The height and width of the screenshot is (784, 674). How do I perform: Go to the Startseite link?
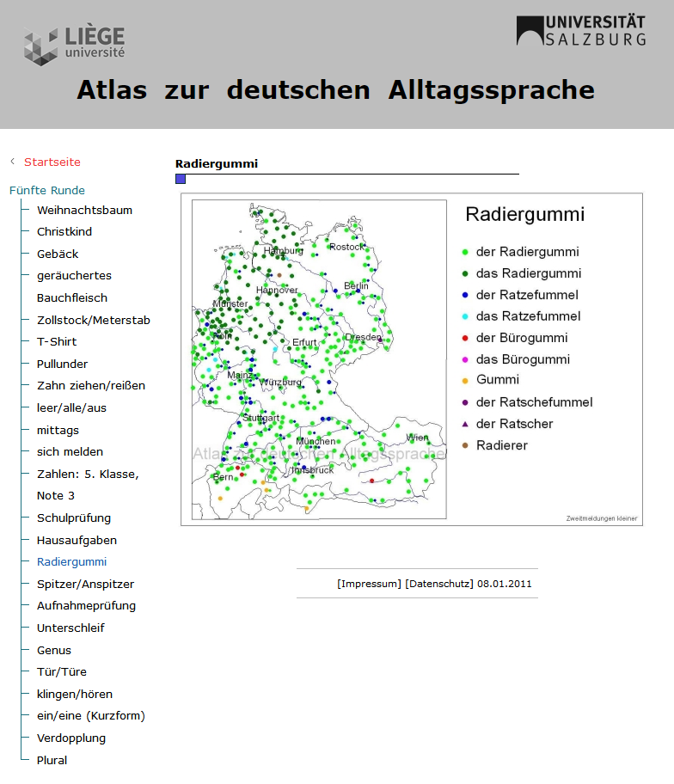(x=52, y=162)
